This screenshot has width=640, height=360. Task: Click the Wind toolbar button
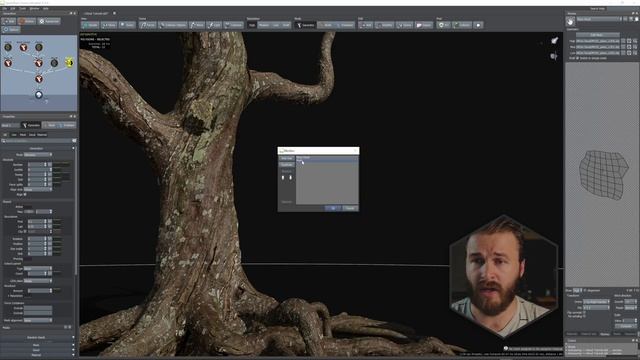(197, 25)
